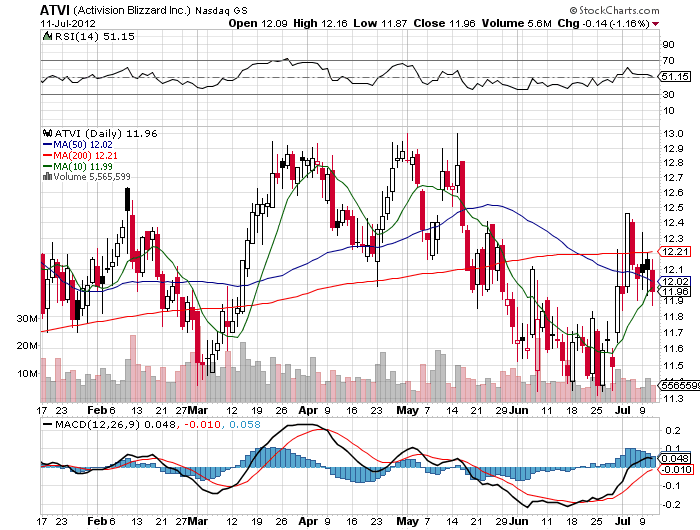
Task: Click the ATVI ticker symbol title
Action: tap(55, 10)
